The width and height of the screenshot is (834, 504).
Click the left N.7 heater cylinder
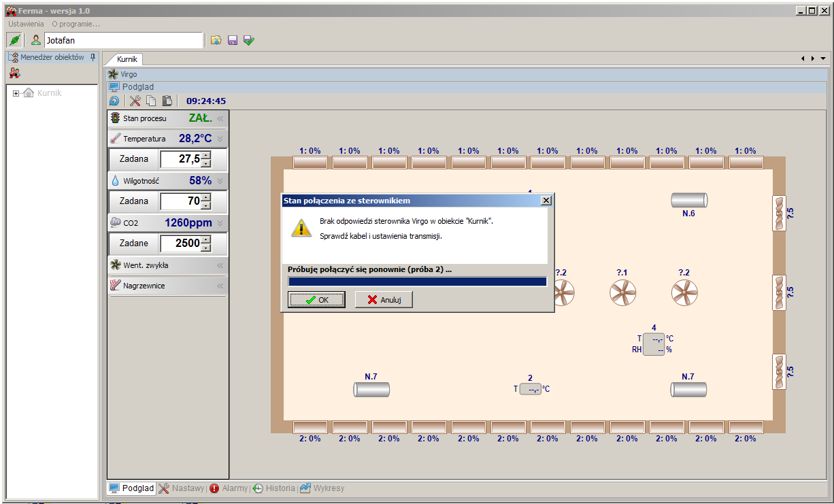(371, 389)
